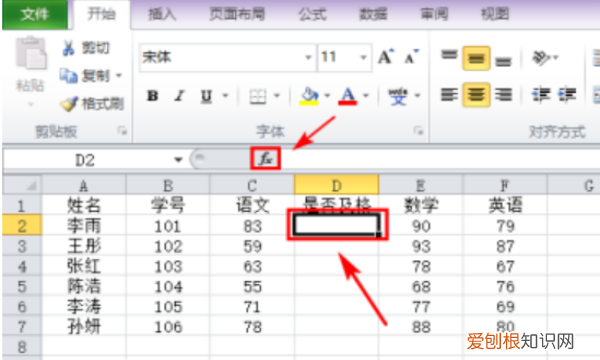Image resolution: width=600 pixels, height=360 pixels.
Task: Align text left
Action: 449,94
